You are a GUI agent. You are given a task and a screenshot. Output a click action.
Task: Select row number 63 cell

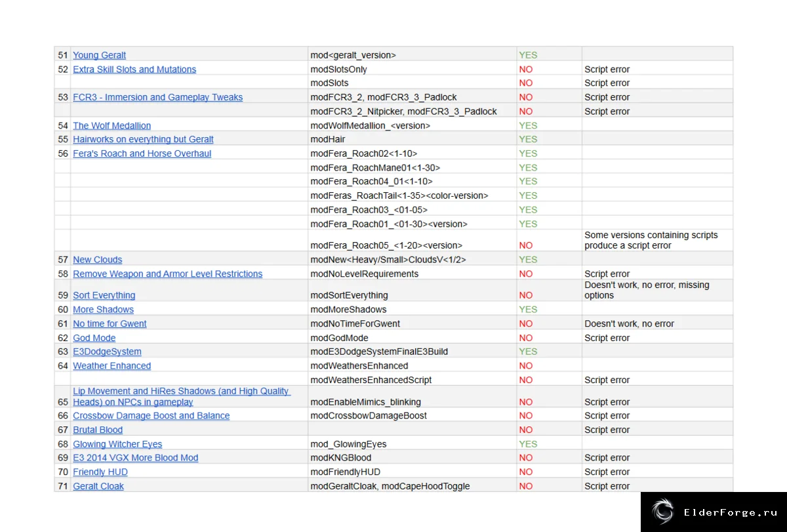[62, 352]
